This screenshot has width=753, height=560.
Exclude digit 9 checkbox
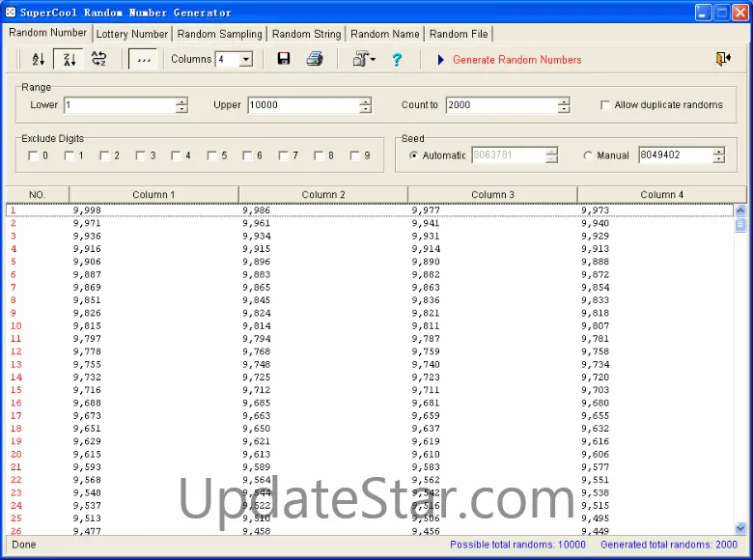[355, 155]
